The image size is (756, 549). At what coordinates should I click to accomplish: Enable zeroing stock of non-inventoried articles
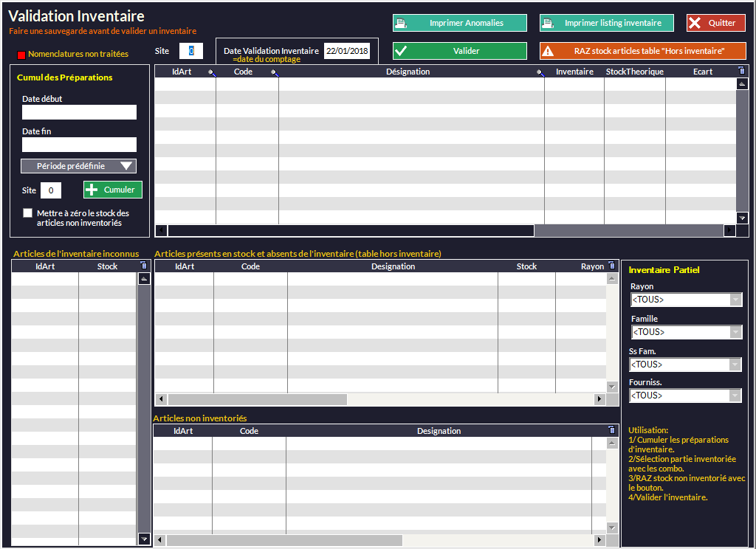click(28, 213)
